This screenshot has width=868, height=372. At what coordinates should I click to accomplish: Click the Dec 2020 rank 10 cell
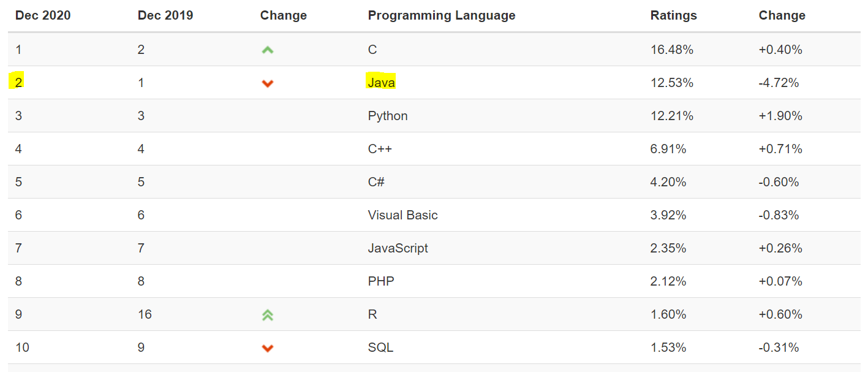coord(22,347)
